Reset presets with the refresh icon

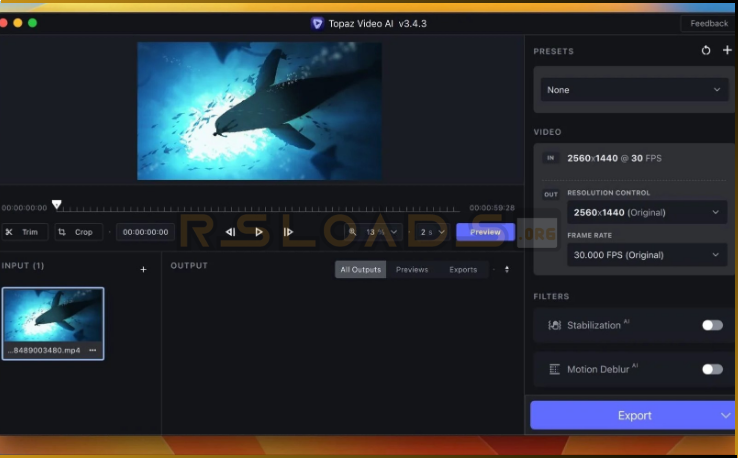coord(706,51)
